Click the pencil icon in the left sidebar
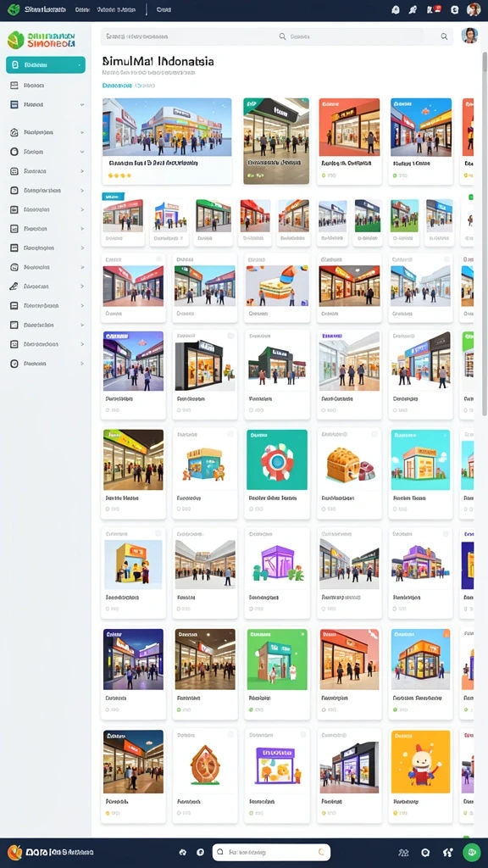The height and width of the screenshot is (868, 488). pos(14,287)
